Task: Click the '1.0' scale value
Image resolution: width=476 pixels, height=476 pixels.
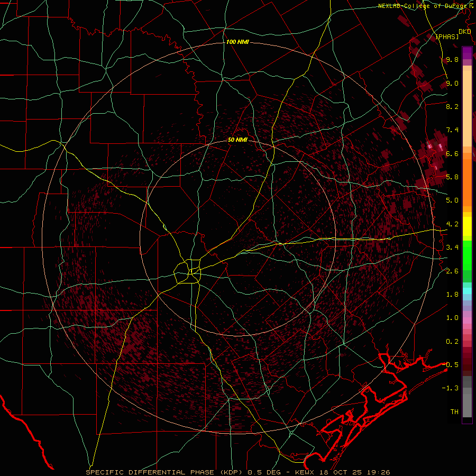Action: coord(452,318)
